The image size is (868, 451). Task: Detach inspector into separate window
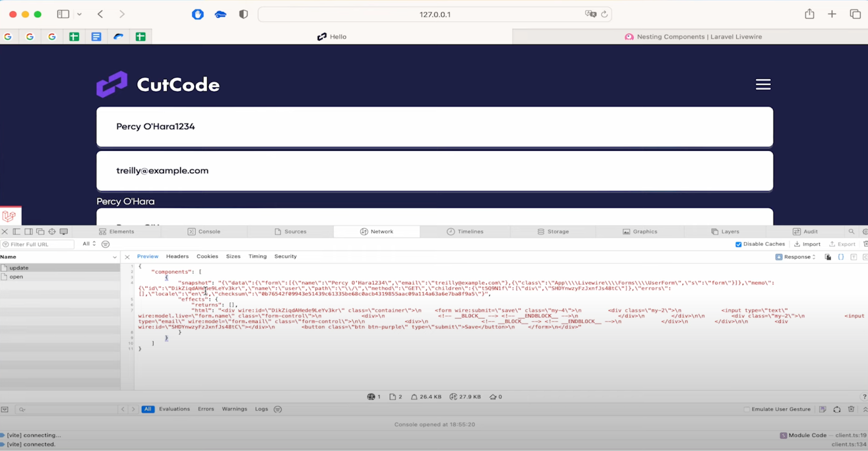point(40,231)
